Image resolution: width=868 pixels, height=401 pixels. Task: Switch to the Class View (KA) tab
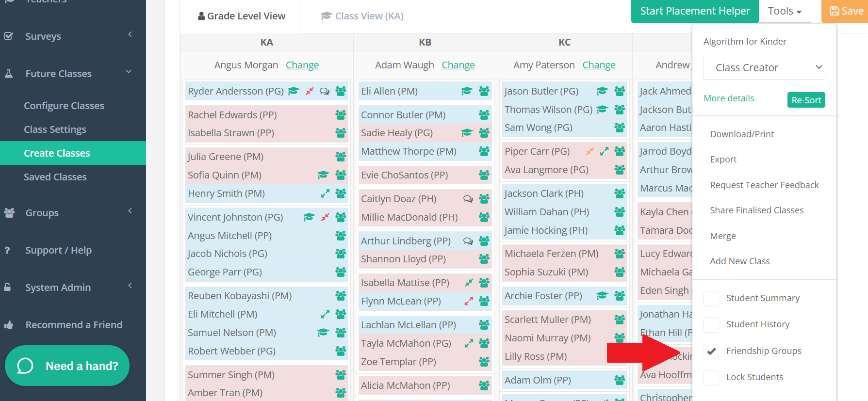pos(362,16)
